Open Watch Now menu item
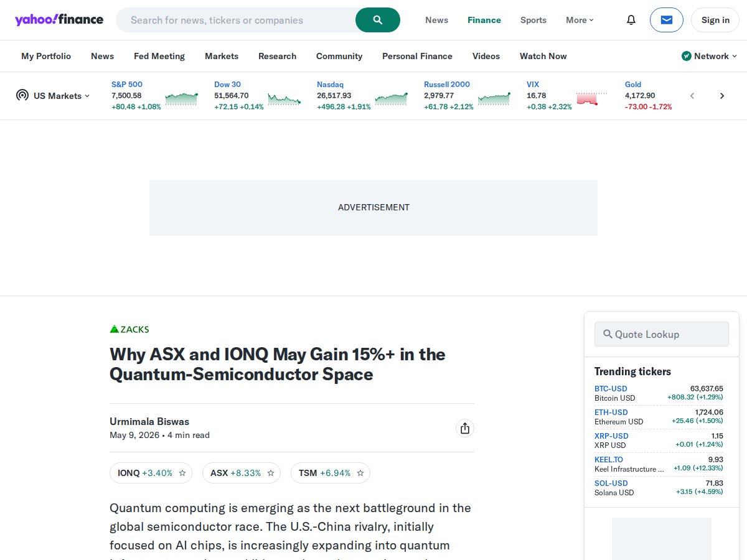This screenshot has width=747, height=560. [543, 56]
